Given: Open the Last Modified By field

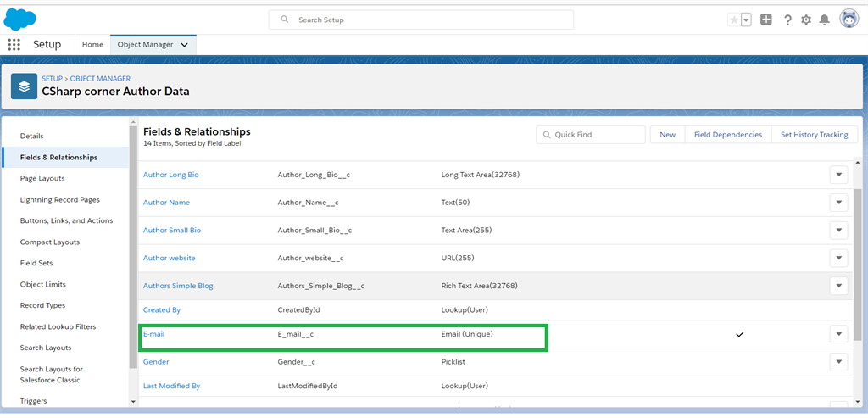Looking at the screenshot, I should click(171, 386).
